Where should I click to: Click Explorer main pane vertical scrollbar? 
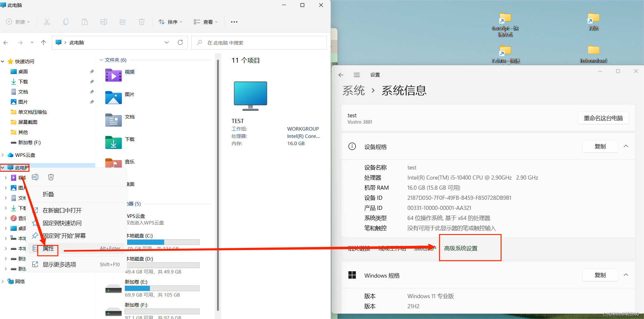click(218, 185)
